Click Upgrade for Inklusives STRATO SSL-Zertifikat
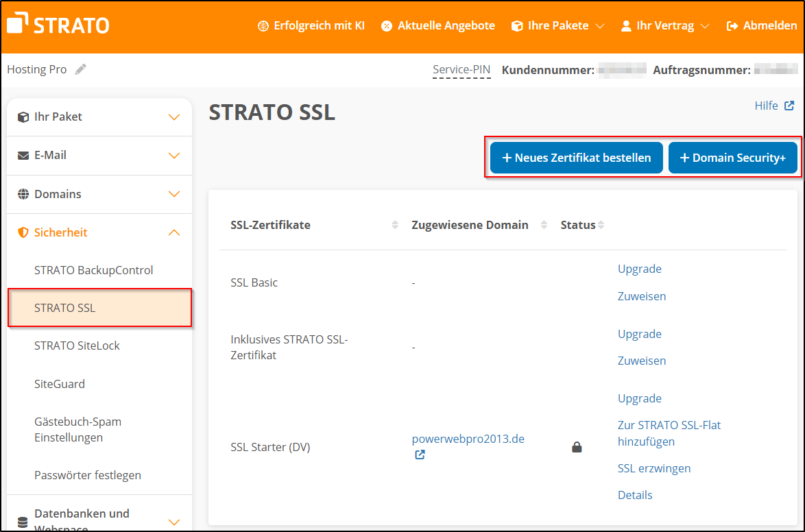Screen dimensions: 805x532 [x=640, y=334]
